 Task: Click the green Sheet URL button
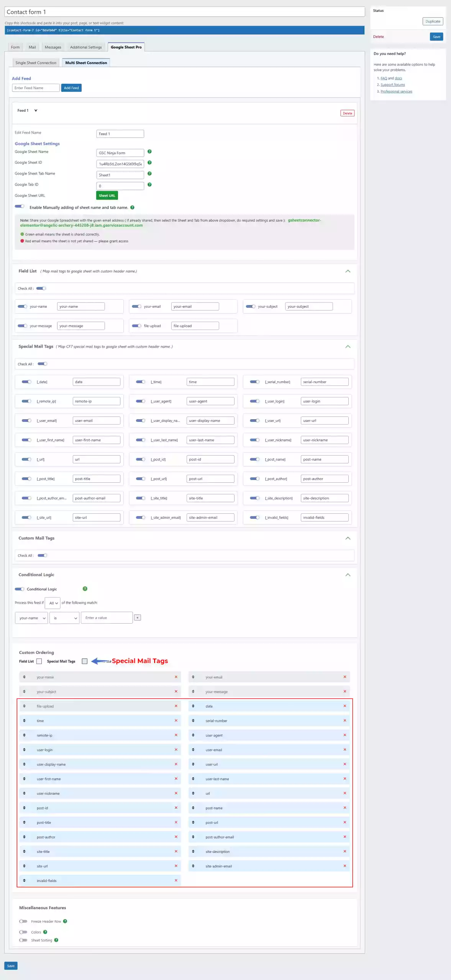[107, 196]
